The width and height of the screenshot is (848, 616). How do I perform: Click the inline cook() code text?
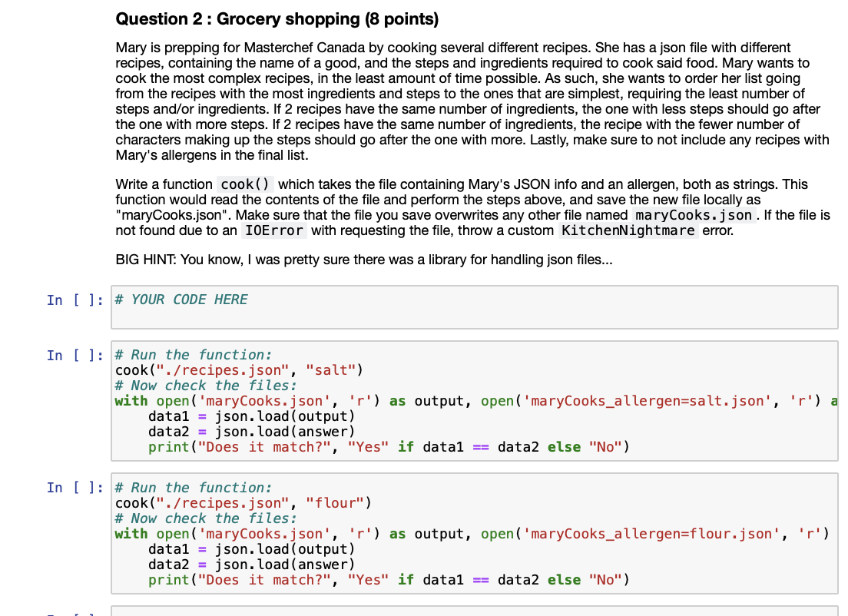tap(245, 184)
